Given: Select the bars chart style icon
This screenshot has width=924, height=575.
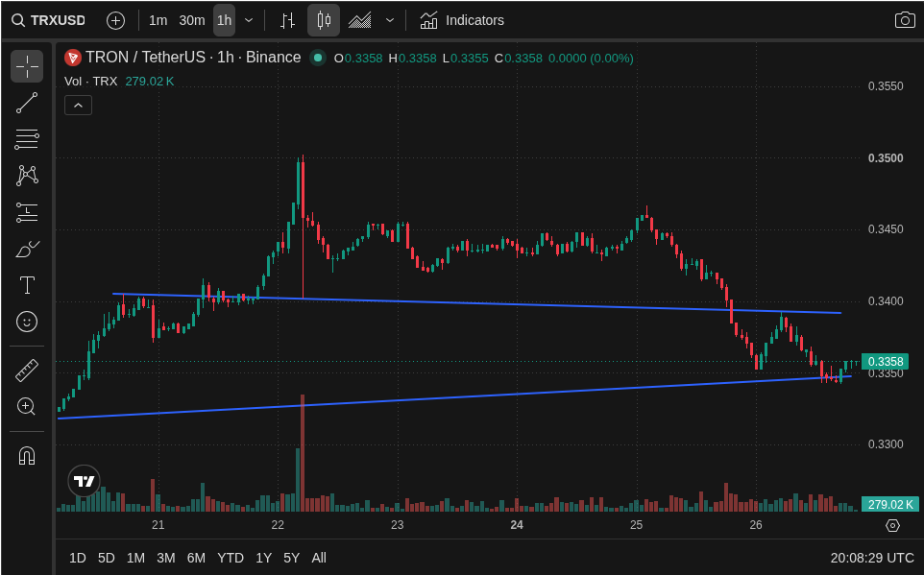Looking at the screenshot, I should (287, 20).
